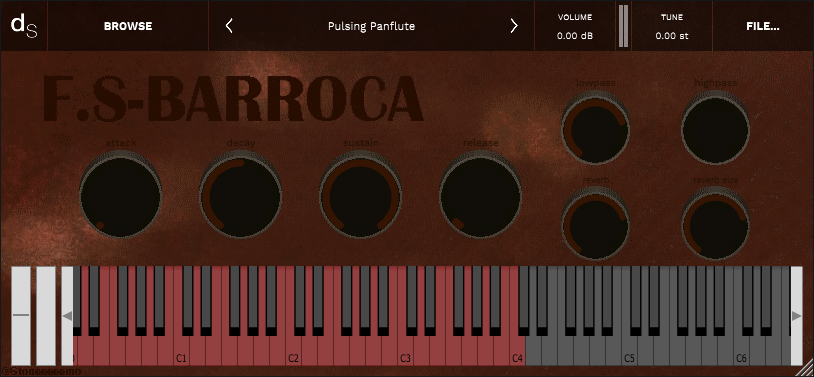The image size is (814, 377).
Task: Click the TUNE 0.00 st field
Action: 672,26
